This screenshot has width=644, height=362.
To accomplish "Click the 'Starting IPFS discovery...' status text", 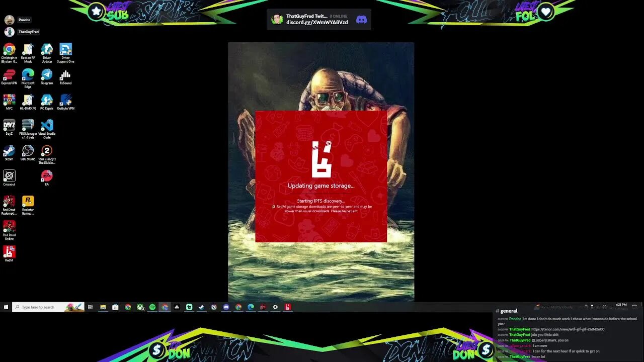I will [x=321, y=201].
